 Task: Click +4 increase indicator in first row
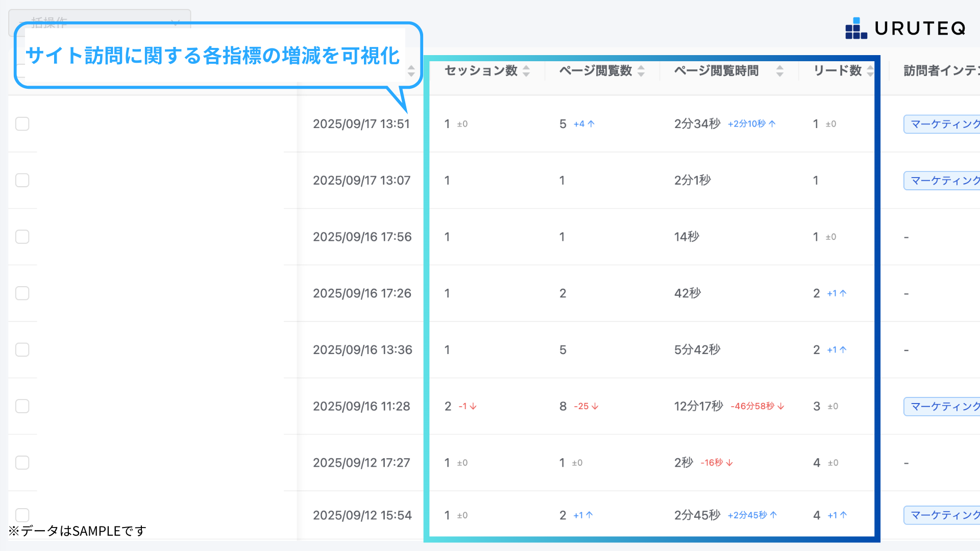pyautogui.click(x=584, y=124)
